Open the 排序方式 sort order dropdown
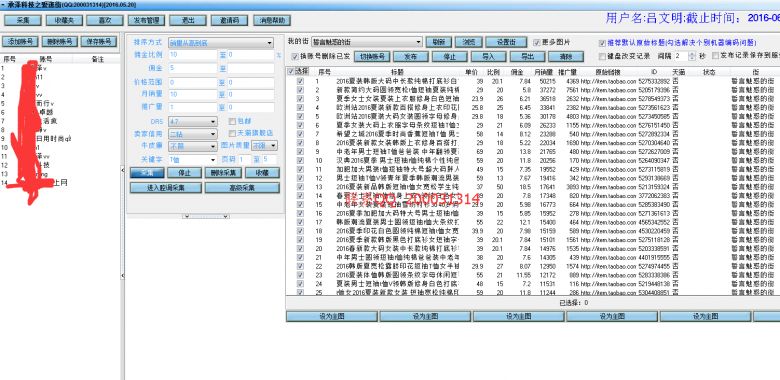Viewport: 780px width, 380px height. (221, 43)
